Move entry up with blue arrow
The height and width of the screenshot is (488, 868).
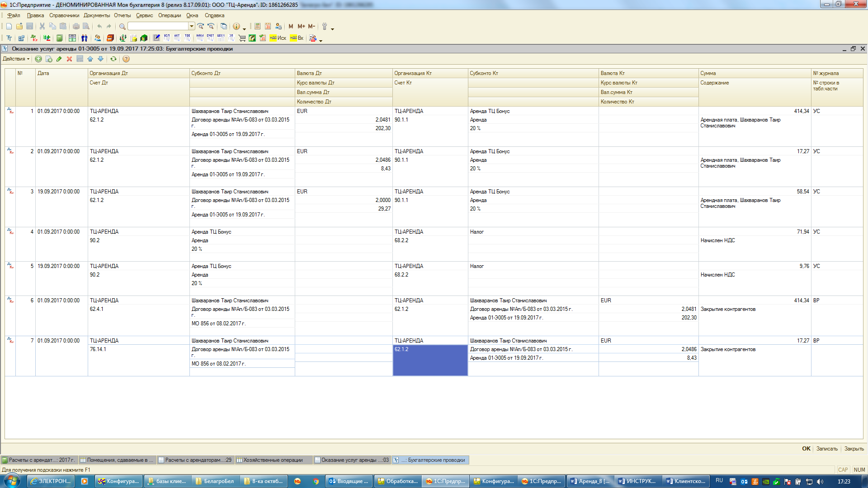tap(90, 59)
